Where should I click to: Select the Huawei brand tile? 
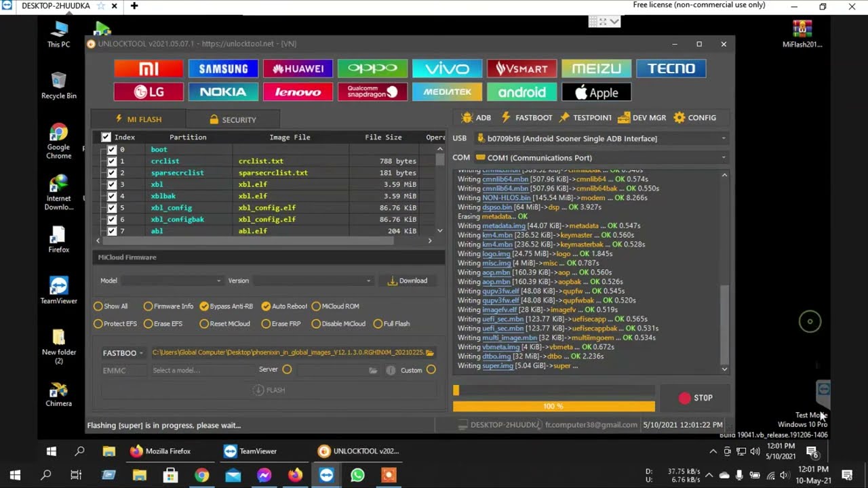tap(298, 68)
